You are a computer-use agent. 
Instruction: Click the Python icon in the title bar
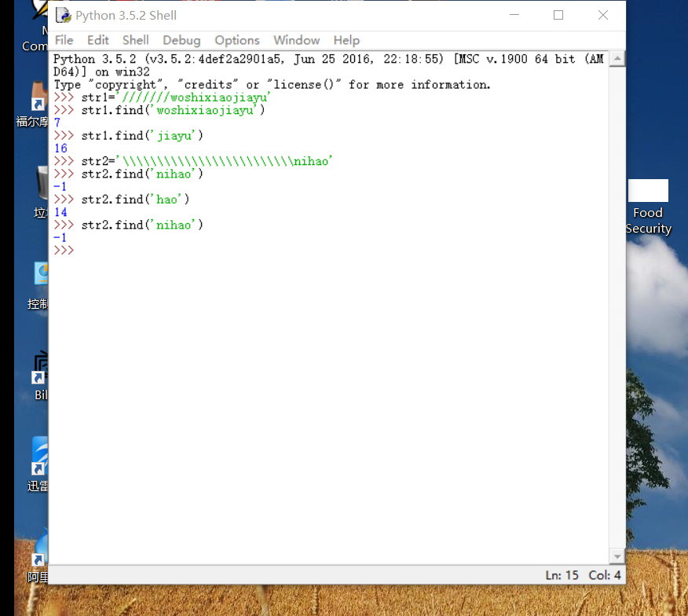(x=63, y=15)
